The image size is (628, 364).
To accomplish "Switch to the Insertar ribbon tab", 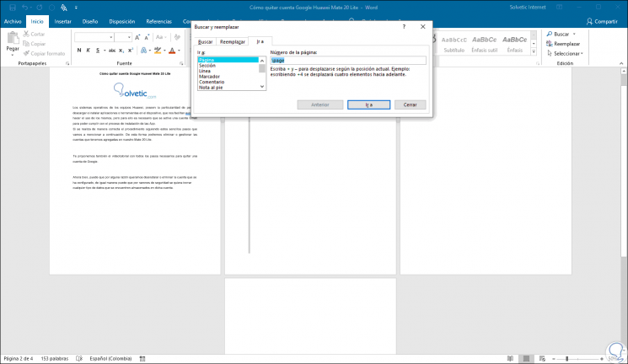I will (x=63, y=21).
